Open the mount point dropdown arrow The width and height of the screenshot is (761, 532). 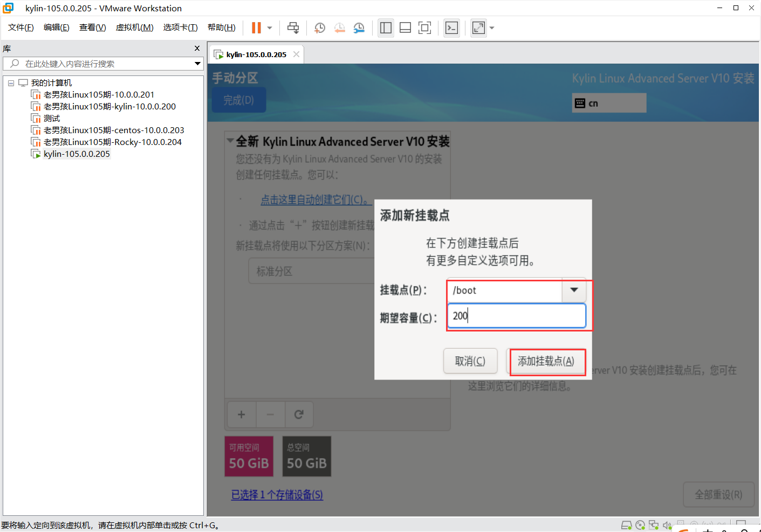click(x=574, y=291)
